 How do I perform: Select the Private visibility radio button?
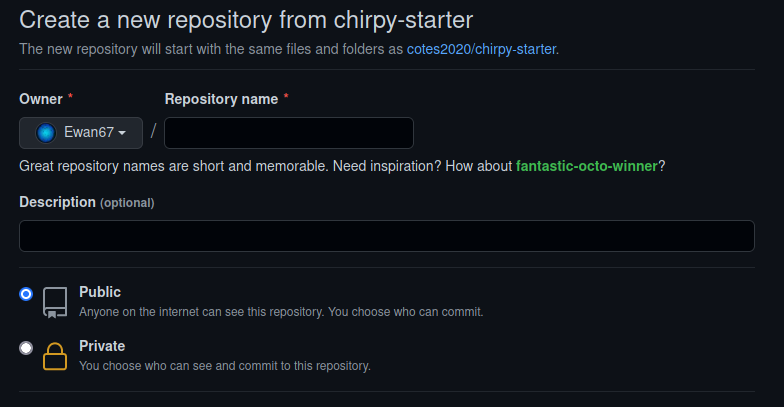coord(26,348)
